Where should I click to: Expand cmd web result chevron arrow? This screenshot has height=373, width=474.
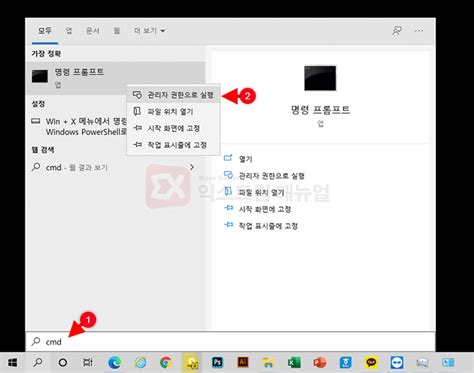192,167
